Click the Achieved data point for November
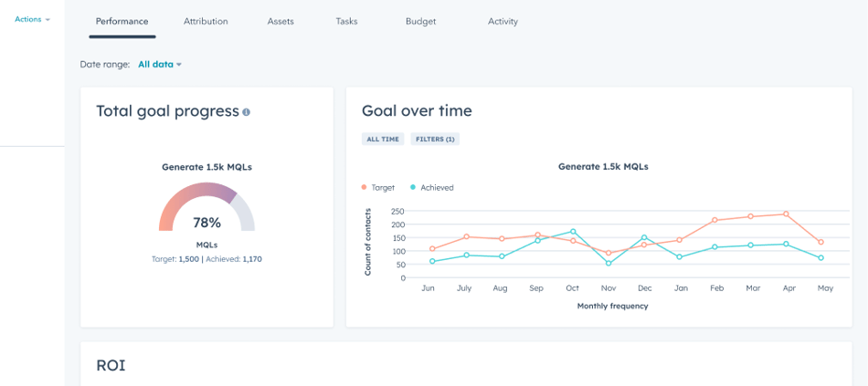This screenshot has height=386, width=868. pyautogui.click(x=609, y=263)
